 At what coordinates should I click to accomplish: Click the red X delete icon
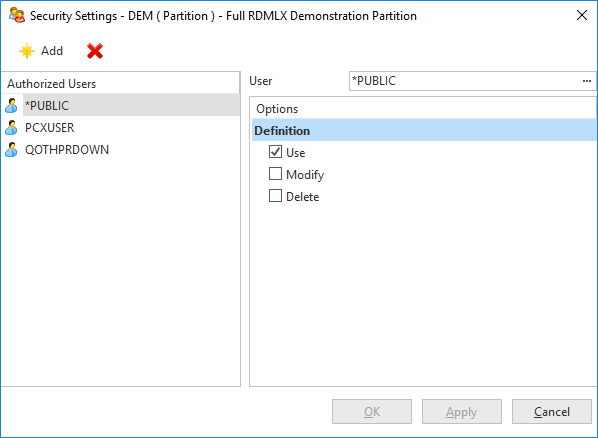tap(95, 51)
